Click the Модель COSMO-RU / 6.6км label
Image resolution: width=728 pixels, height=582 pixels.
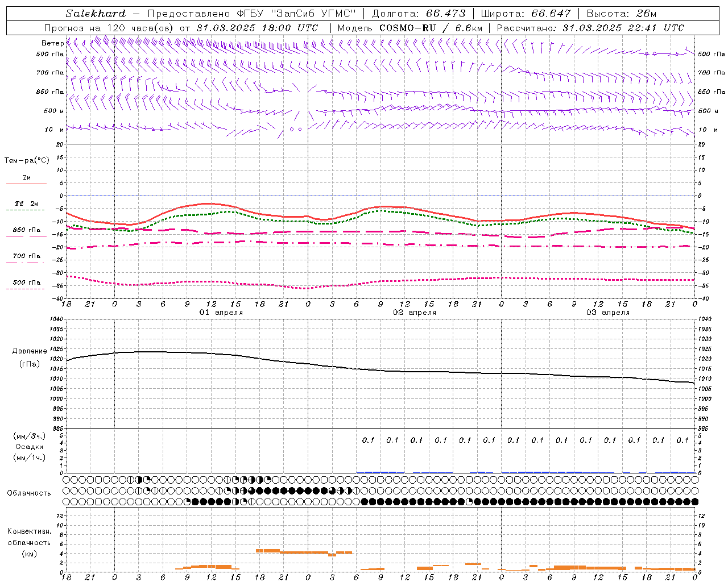coord(409,28)
